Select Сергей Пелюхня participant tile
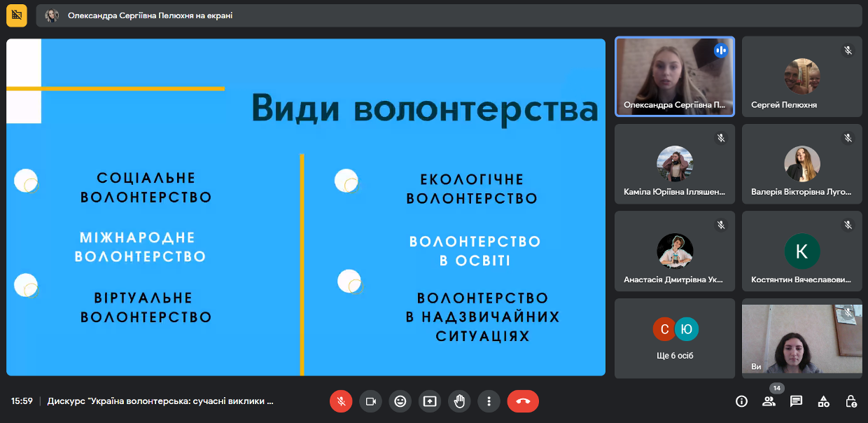The height and width of the screenshot is (423, 868). click(801, 76)
